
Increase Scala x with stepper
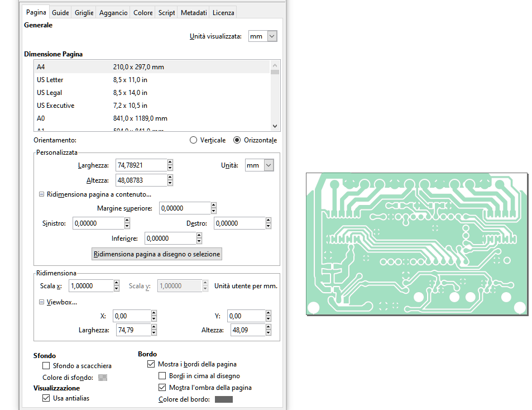116,283
